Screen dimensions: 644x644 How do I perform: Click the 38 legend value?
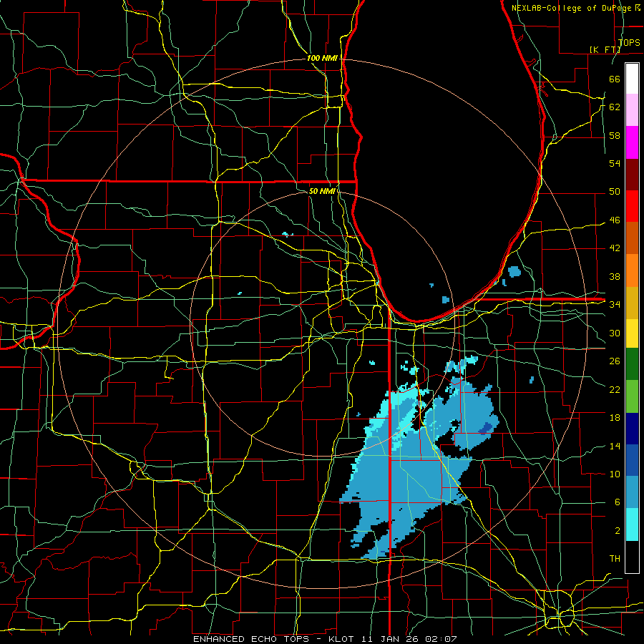point(615,276)
